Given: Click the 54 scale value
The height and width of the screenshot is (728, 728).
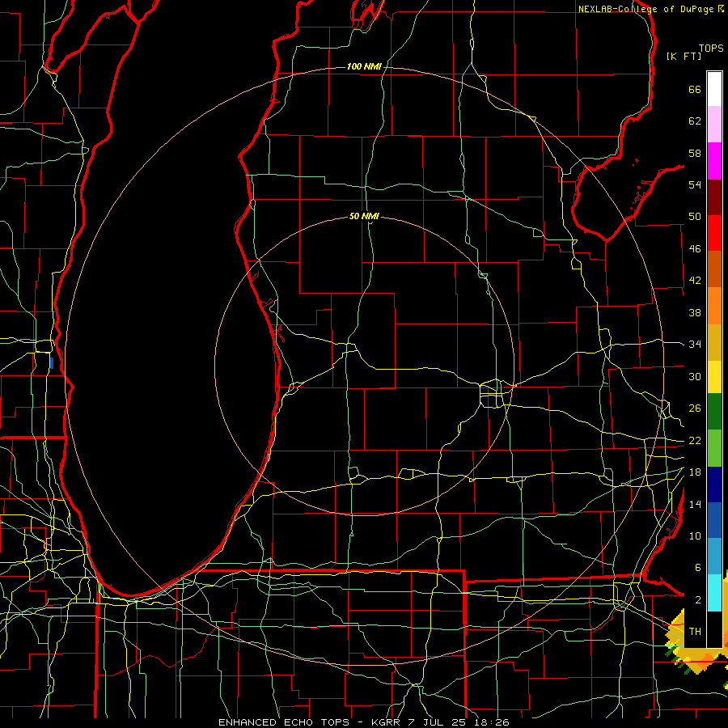Looking at the screenshot, I should 695,184.
